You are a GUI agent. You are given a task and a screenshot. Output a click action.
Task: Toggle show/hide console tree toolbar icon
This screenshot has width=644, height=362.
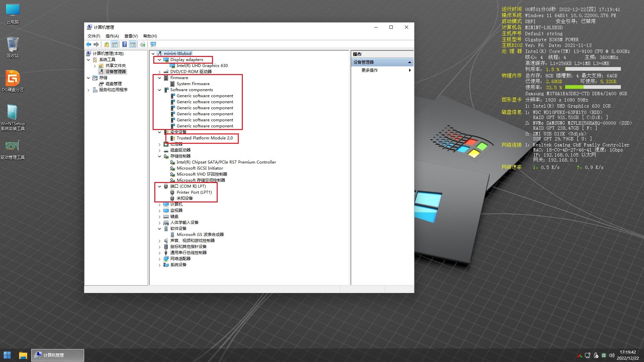click(x=114, y=44)
